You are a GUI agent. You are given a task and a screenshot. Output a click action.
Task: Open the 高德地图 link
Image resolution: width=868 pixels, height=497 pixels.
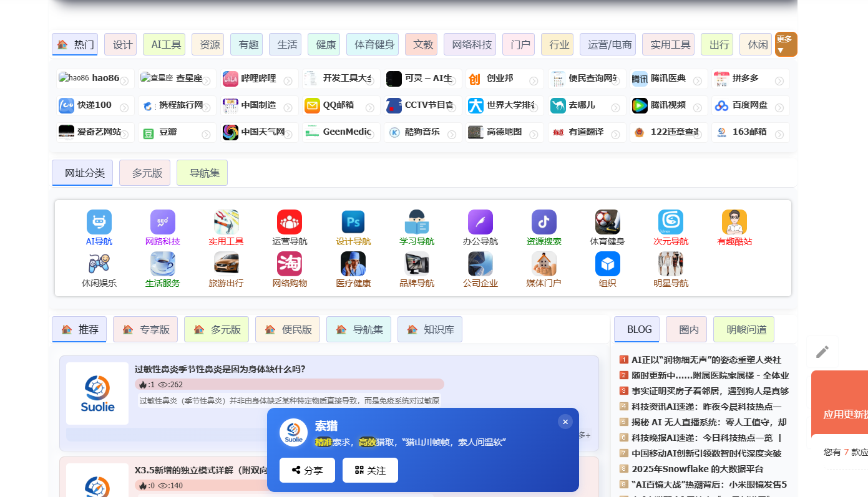pyautogui.click(x=504, y=132)
